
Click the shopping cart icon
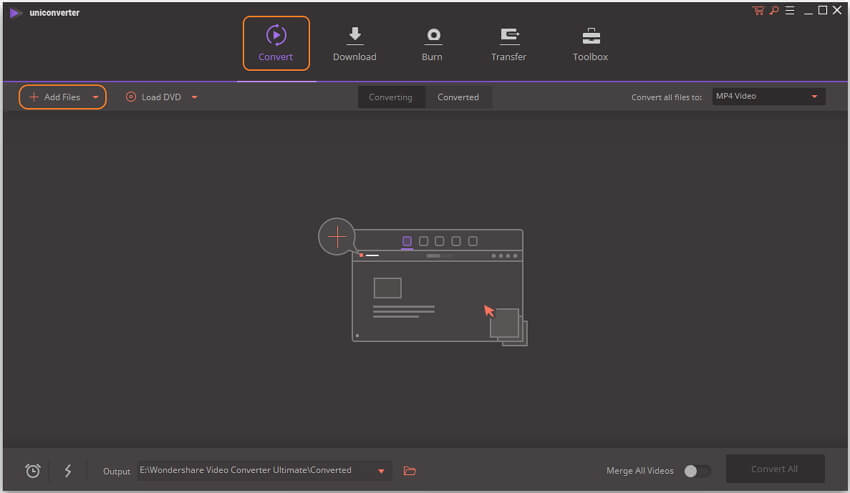[x=758, y=10]
